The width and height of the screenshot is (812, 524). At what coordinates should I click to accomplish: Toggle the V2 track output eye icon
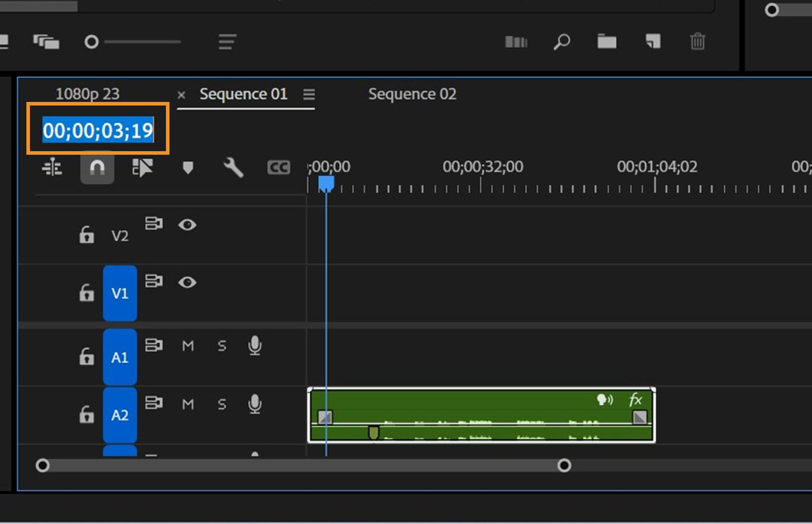tap(188, 226)
